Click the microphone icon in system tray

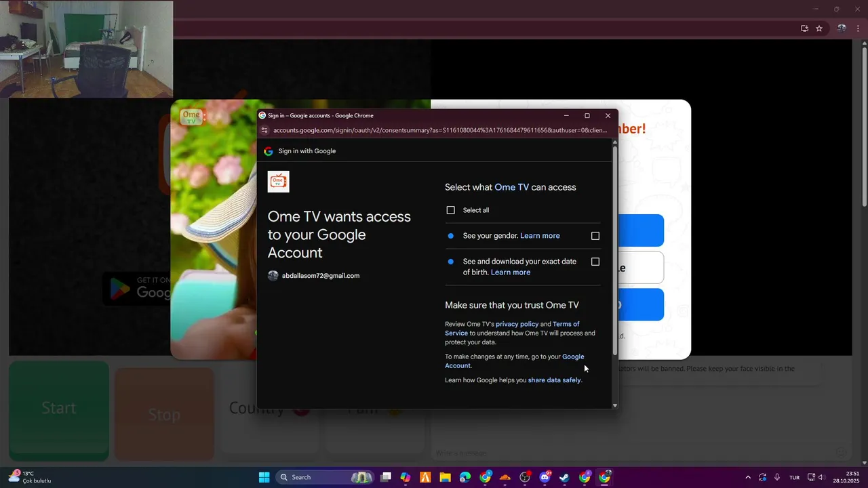coord(777,477)
